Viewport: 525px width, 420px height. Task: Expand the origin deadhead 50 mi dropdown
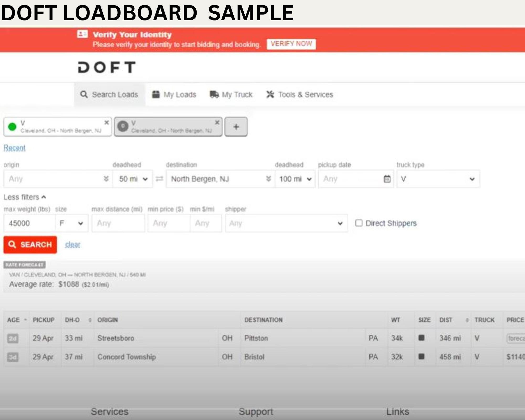coord(133,179)
